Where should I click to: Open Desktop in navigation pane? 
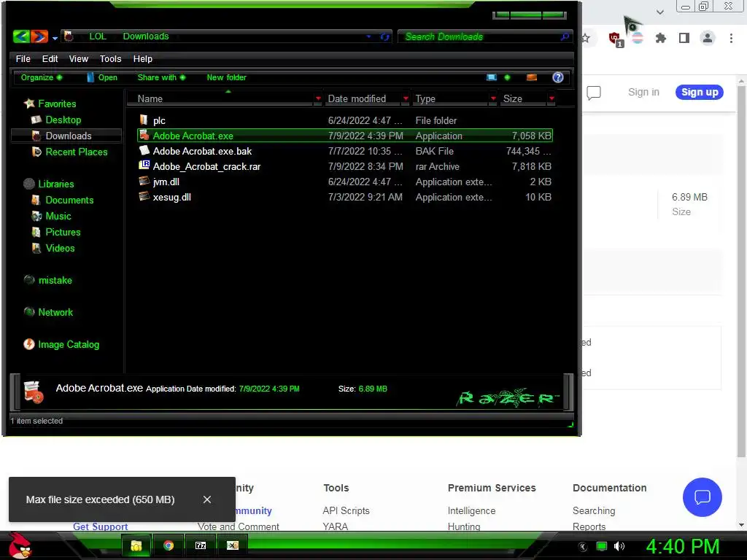click(63, 120)
